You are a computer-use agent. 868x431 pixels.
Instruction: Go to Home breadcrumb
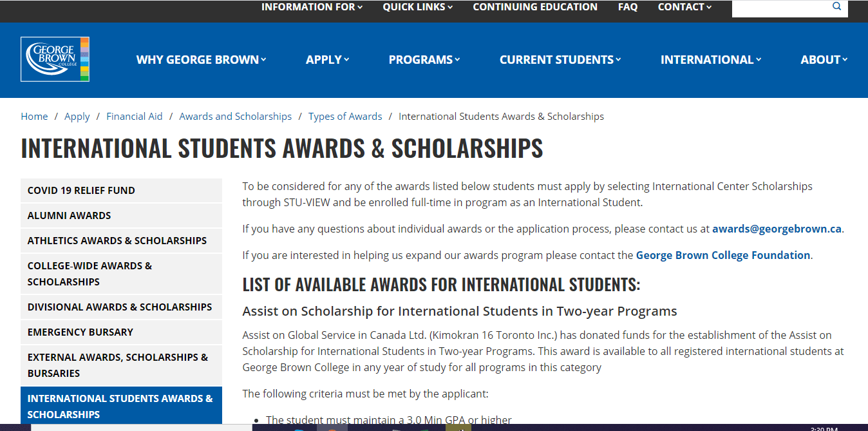34,117
